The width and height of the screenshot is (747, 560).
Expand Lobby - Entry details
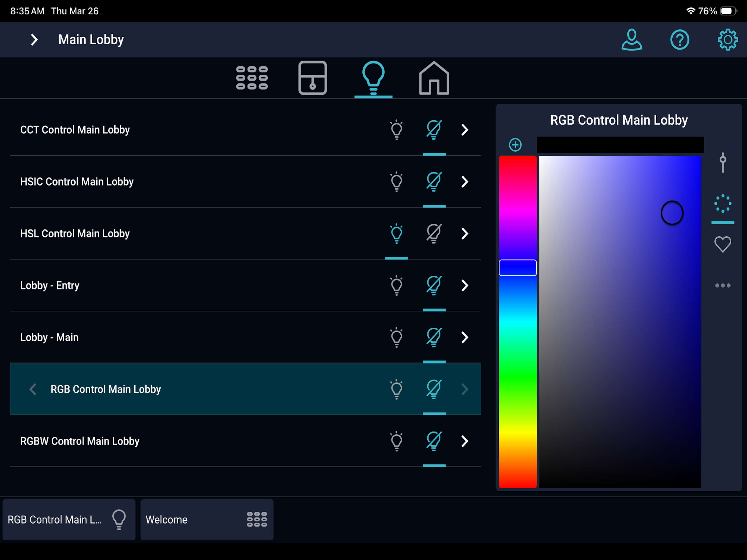(465, 286)
